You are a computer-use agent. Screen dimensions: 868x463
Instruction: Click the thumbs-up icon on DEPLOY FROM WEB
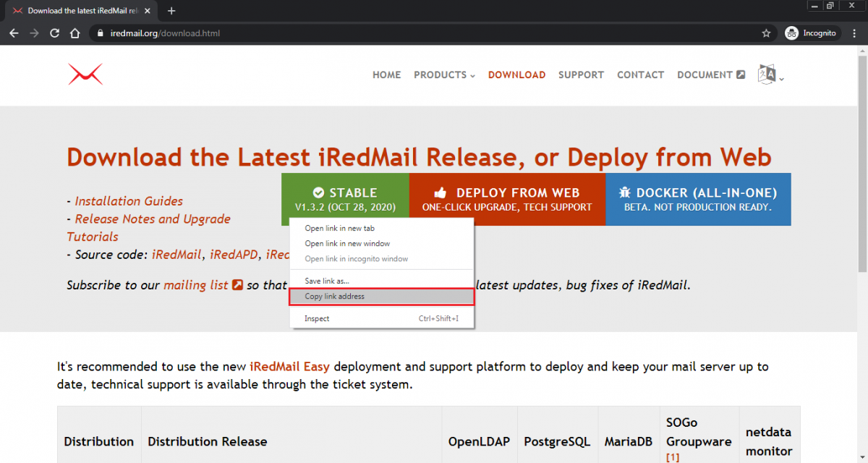[x=441, y=192]
